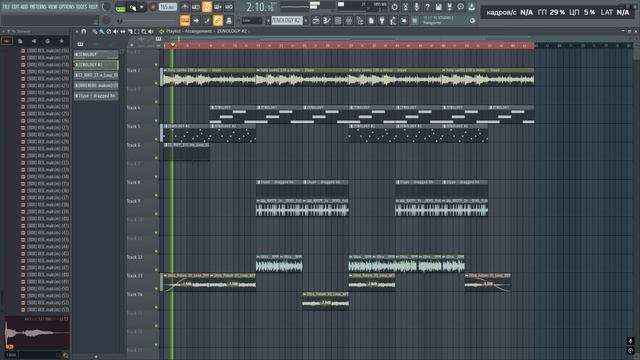Toggle auto scrolling arrow icon
The height and width of the screenshot is (360, 640).
coord(196,20)
